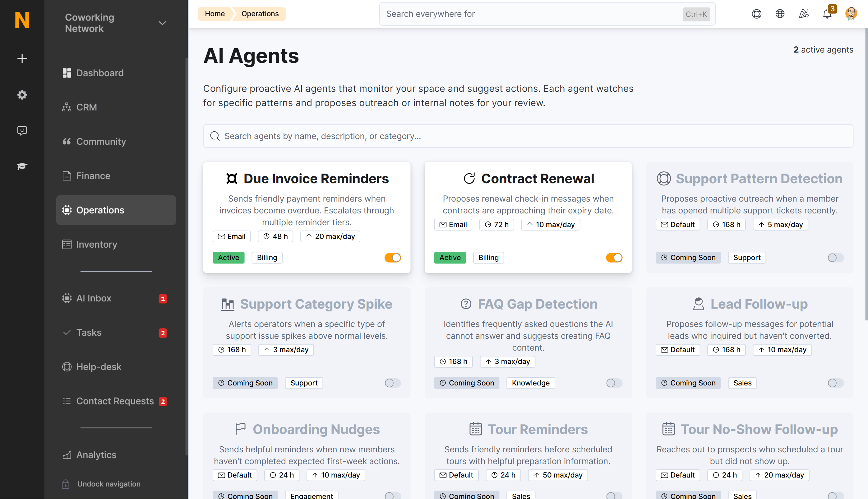Click the FAQ Gap Detection question icon
Viewport: 868px width, 499px height.
466,304
